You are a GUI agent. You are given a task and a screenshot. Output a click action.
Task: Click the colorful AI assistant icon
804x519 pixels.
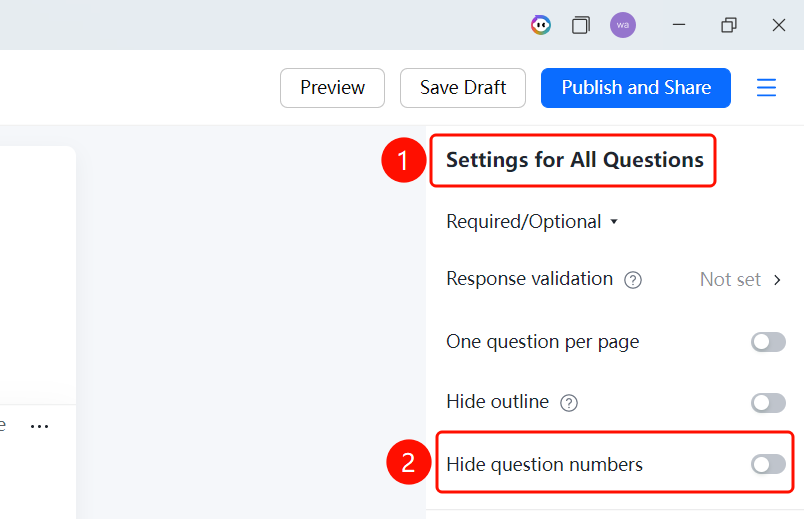point(540,25)
